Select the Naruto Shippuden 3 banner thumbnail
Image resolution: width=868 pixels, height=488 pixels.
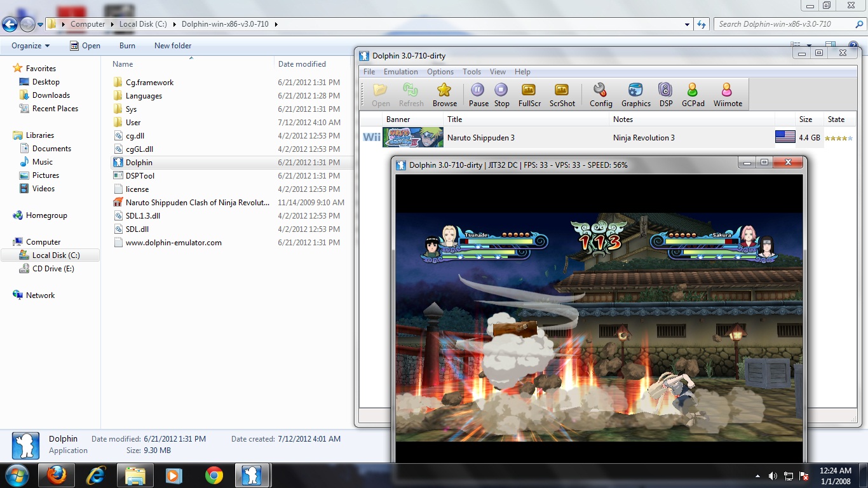click(412, 137)
